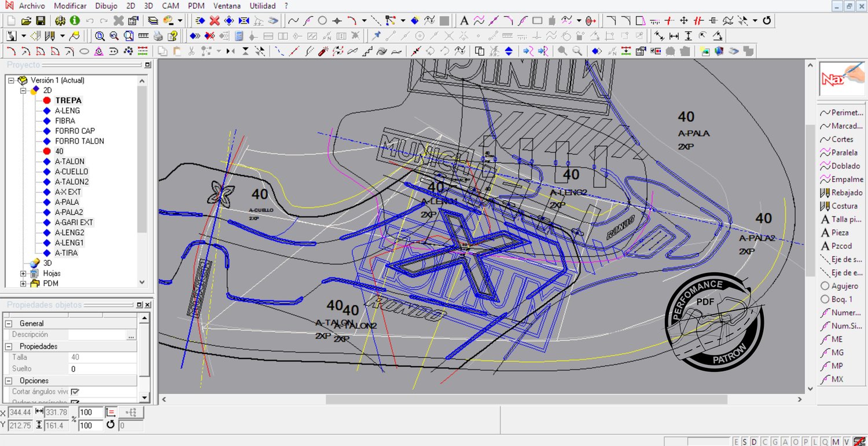
Task: Click the calculator icon
Action: [x=239, y=36]
